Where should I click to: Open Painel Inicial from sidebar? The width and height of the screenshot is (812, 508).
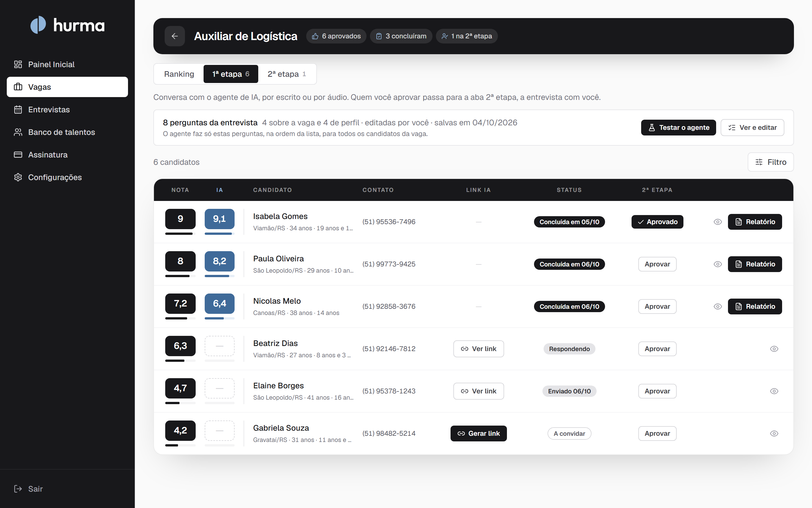click(x=67, y=64)
